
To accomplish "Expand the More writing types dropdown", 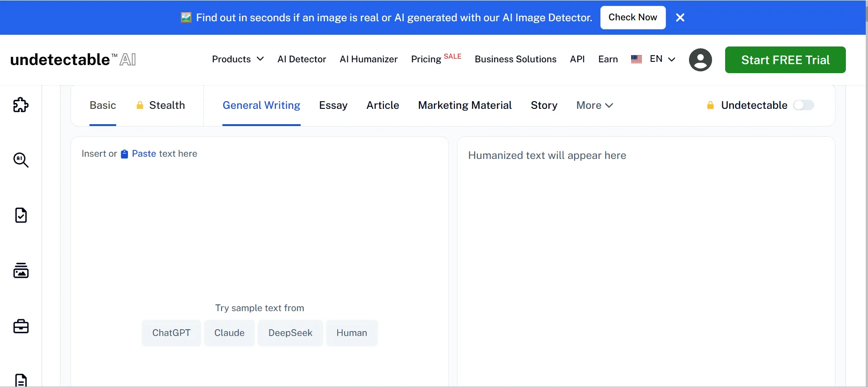I will click(x=594, y=105).
